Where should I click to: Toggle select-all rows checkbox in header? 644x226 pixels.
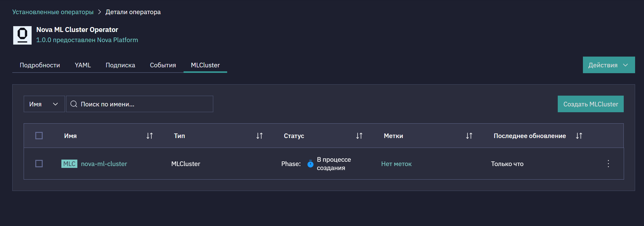coord(39,136)
